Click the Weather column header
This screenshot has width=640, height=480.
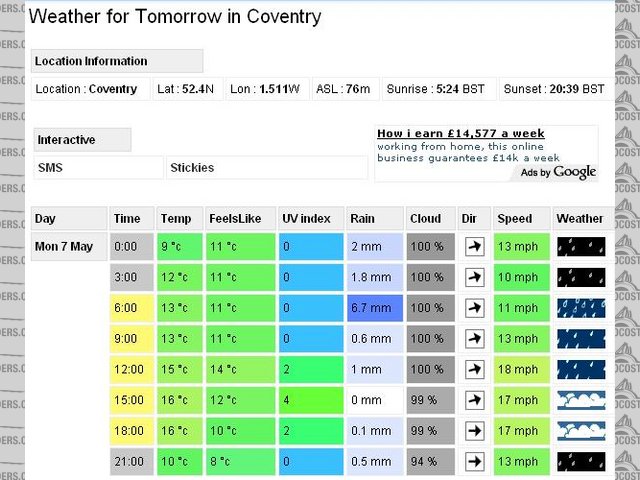pos(580,218)
